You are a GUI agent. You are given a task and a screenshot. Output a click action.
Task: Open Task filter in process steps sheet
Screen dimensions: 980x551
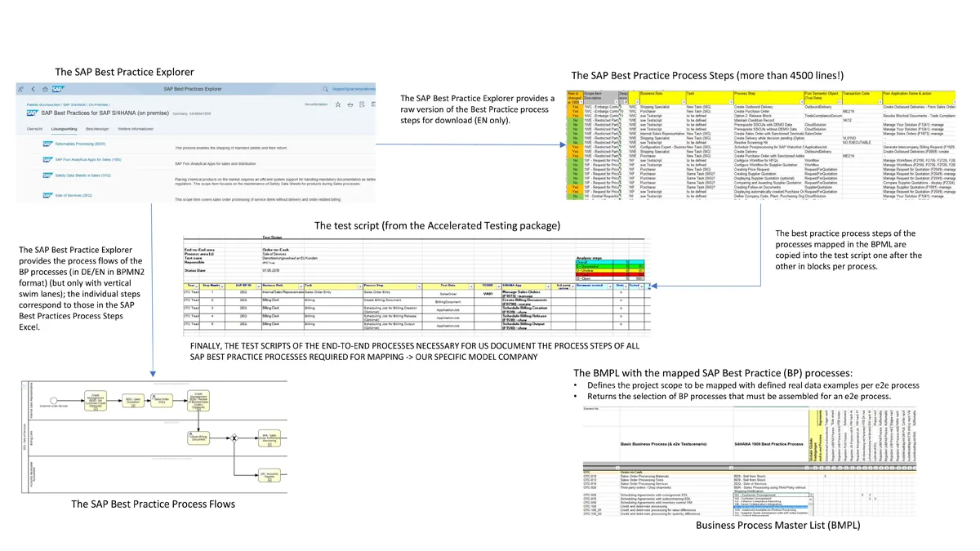tap(730, 102)
